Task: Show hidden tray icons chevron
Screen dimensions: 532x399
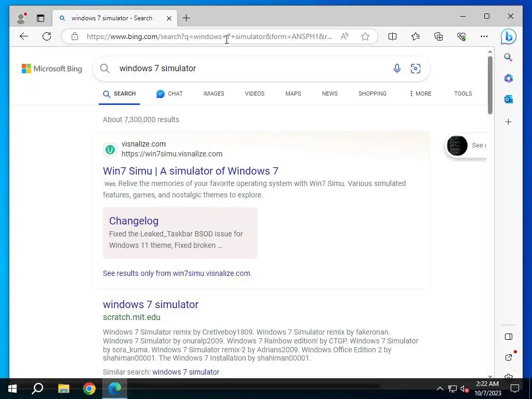Action: point(440,389)
